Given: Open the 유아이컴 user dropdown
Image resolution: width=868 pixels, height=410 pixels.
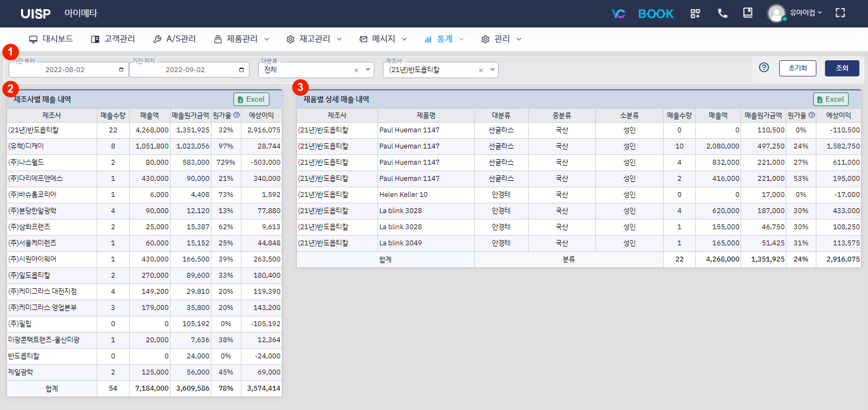Looking at the screenshot, I should tap(806, 13).
